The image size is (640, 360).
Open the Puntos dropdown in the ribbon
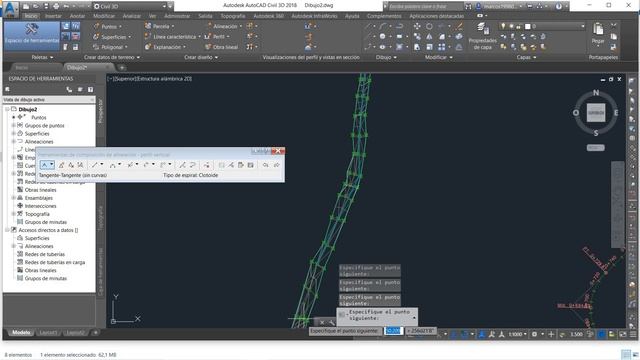(108, 27)
